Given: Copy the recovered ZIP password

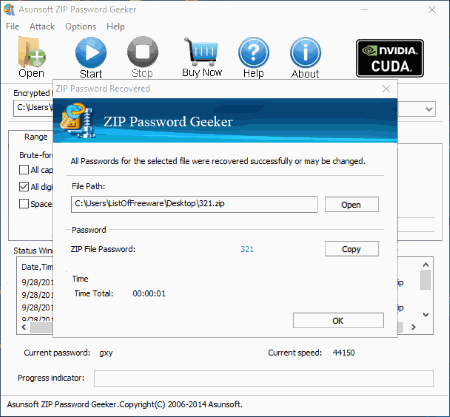Looking at the screenshot, I should [x=352, y=249].
